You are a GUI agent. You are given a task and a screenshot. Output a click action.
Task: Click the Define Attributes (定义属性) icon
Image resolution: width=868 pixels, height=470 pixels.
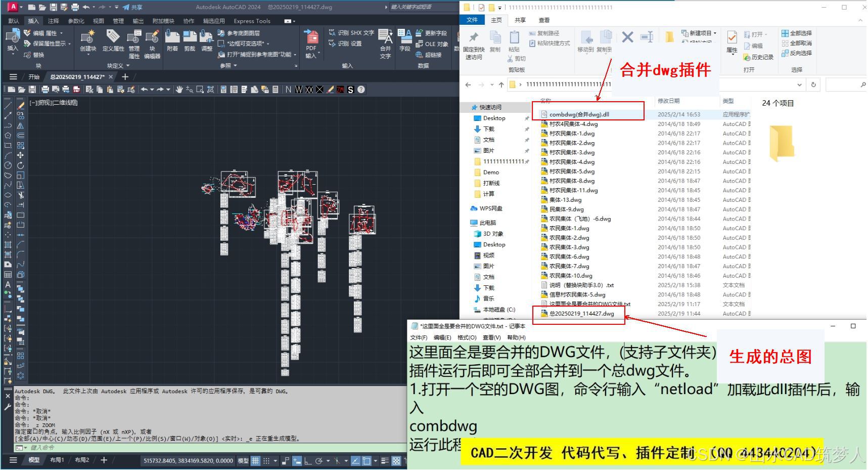[x=113, y=36]
